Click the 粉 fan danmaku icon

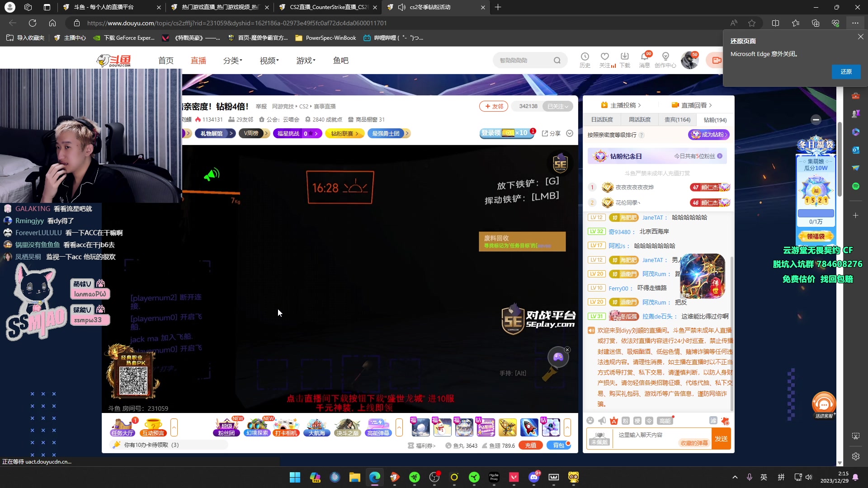(x=625, y=421)
